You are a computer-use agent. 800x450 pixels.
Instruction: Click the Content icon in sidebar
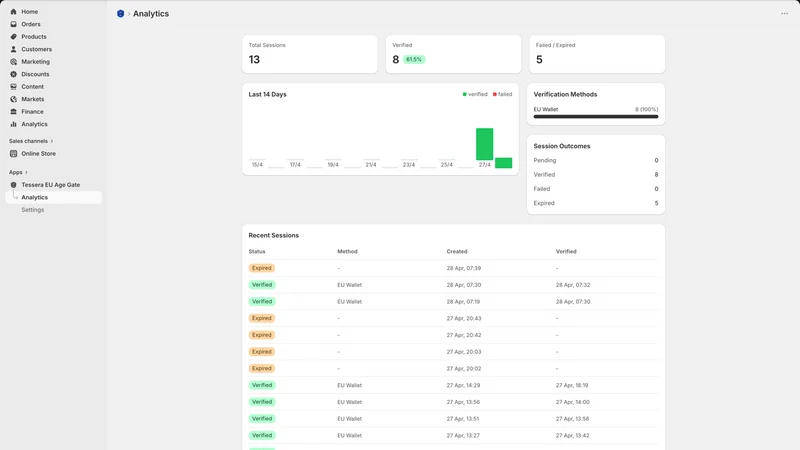click(x=13, y=87)
